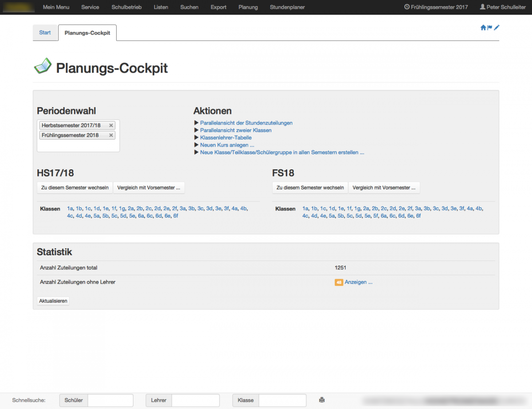The height and width of the screenshot is (409, 532).
Task: Open the Periodenwahl selection box
Action: point(78,146)
